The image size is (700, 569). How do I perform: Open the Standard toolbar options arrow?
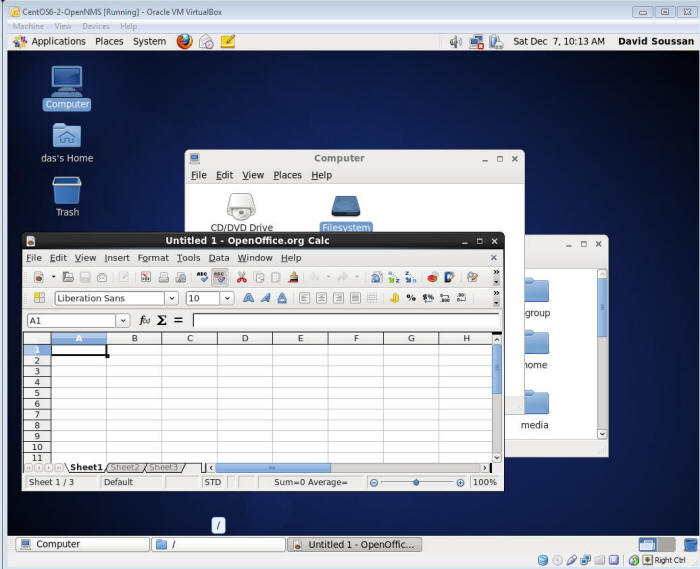click(x=496, y=282)
